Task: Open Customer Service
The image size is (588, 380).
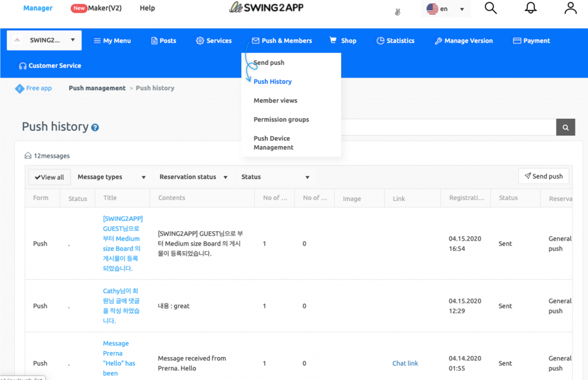Action: [49, 66]
